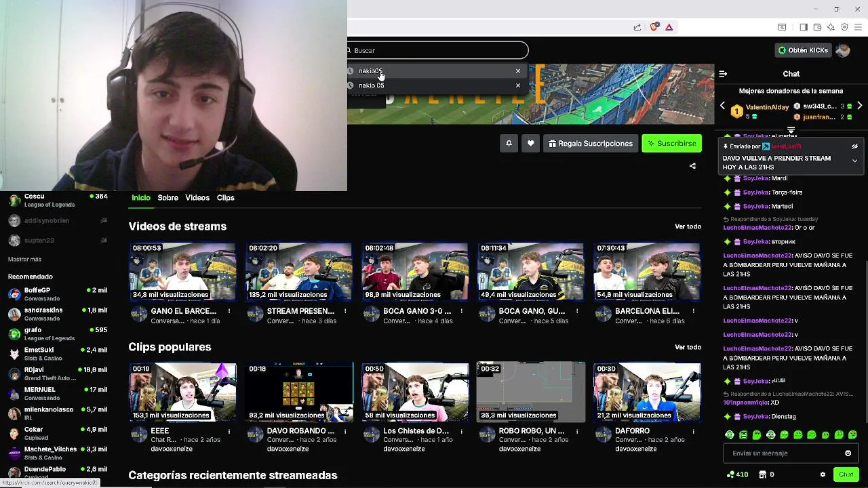Open the user profile avatar
Viewport: 868px width, 488px height.
pos(843,50)
